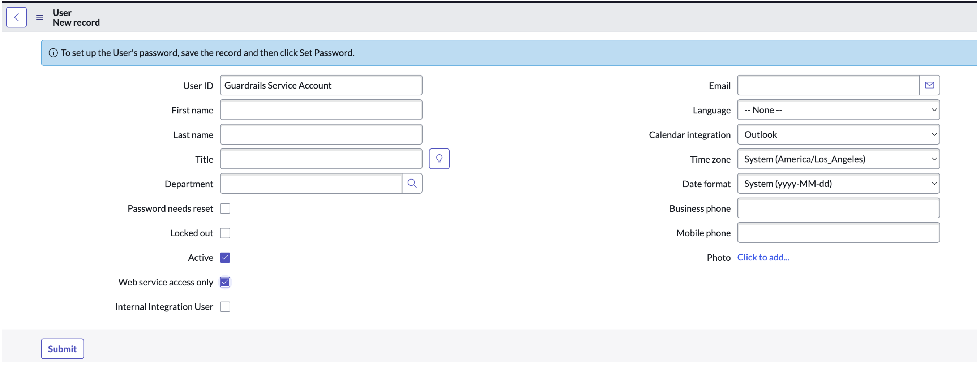The height and width of the screenshot is (366, 980).
Task: Click the Title suggestion lightbulb icon
Action: [x=439, y=159]
